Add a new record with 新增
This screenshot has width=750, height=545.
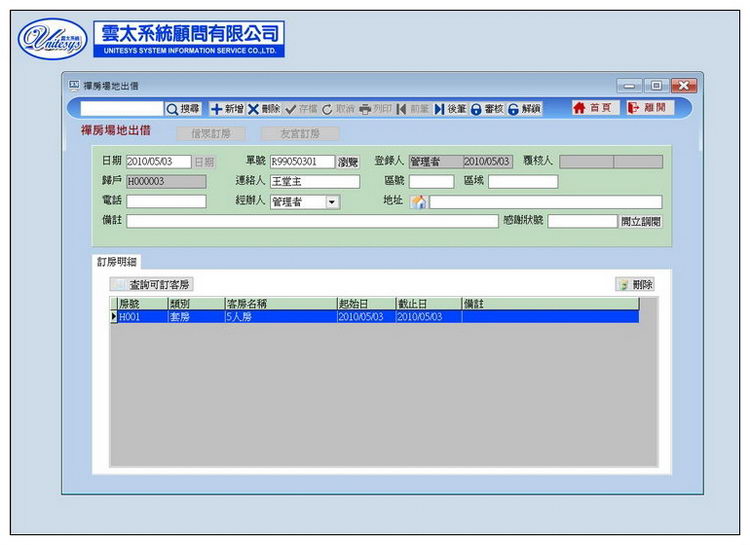[226, 108]
